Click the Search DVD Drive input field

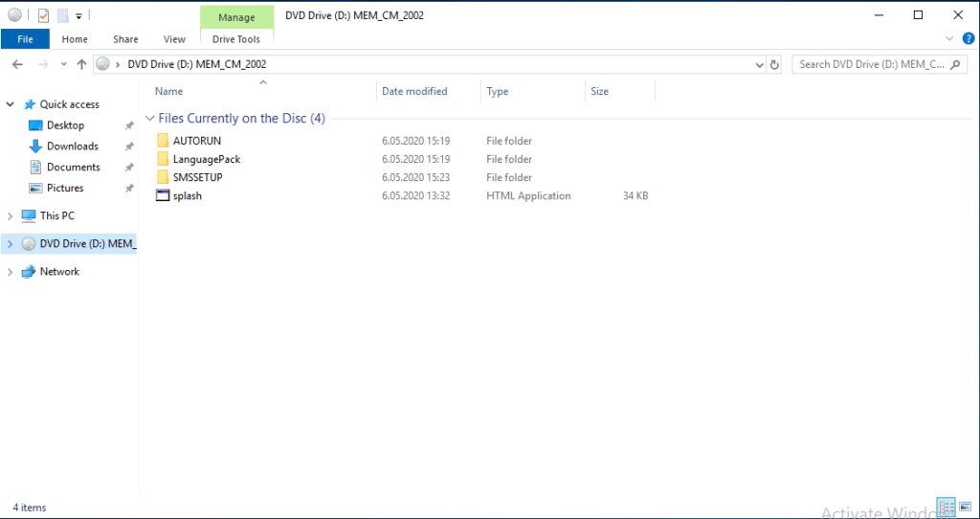tap(871, 64)
